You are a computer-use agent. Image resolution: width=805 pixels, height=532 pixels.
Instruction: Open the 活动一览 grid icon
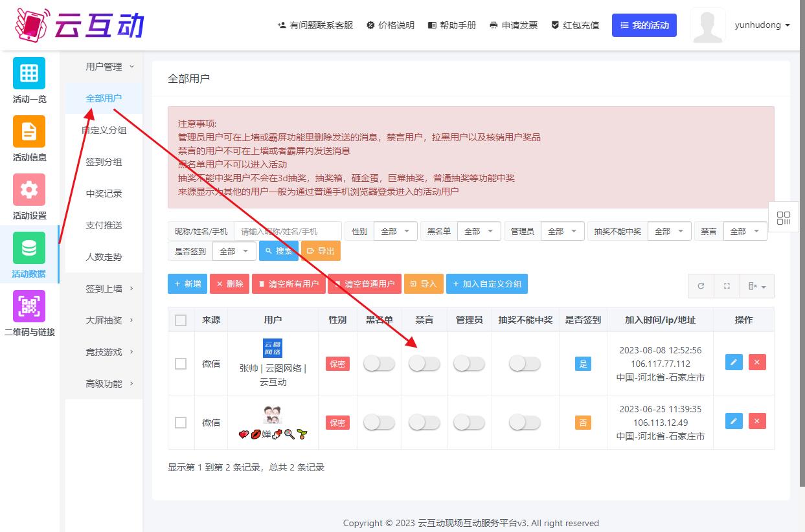[29, 73]
